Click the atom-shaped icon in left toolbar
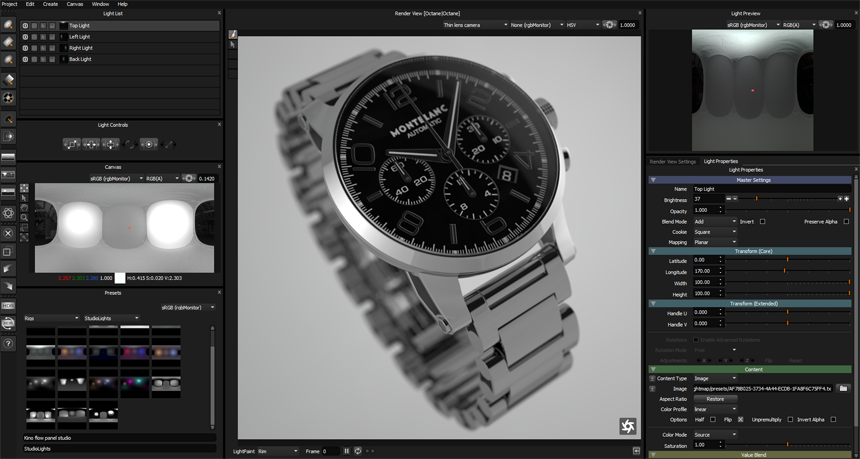860x459 pixels. (8, 213)
